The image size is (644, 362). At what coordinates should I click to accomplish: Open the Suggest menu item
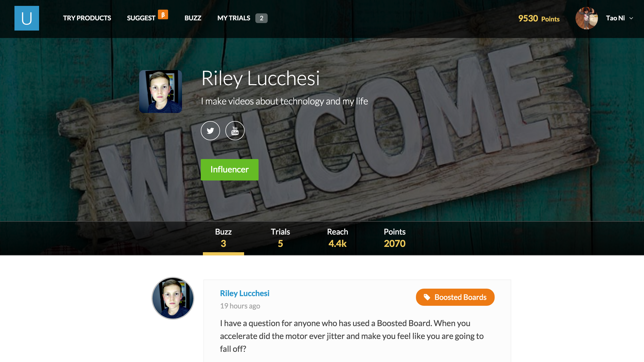(141, 18)
